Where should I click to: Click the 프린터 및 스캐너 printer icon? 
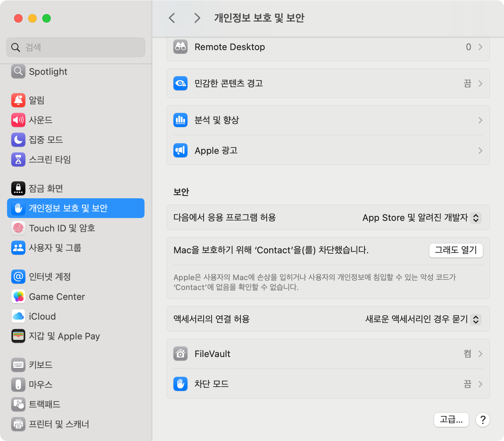18,424
